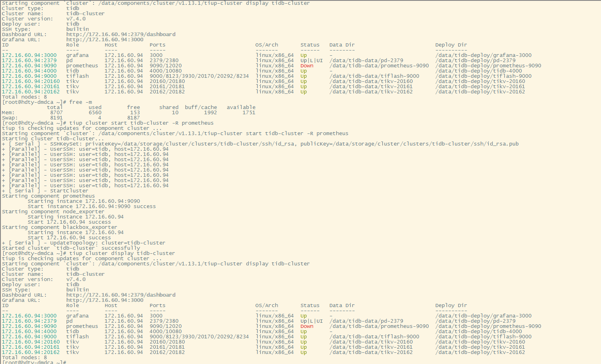Select the cluster version v7.4.0 at top
The width and height of the screenshot is (601, 364).
point(76,19)
